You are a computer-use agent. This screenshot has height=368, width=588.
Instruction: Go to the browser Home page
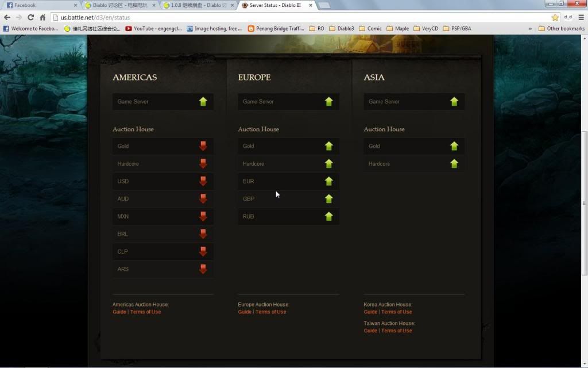(42, 17)
